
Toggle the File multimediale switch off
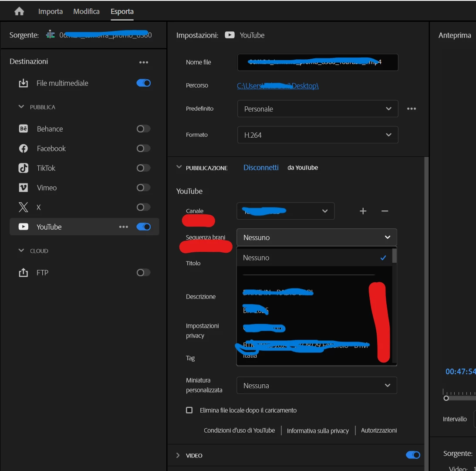pos(144,83)
